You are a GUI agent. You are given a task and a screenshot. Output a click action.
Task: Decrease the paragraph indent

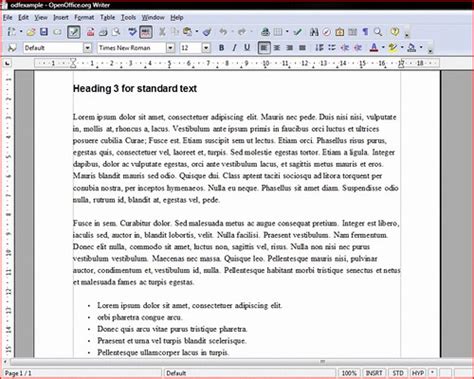[345, 48]
